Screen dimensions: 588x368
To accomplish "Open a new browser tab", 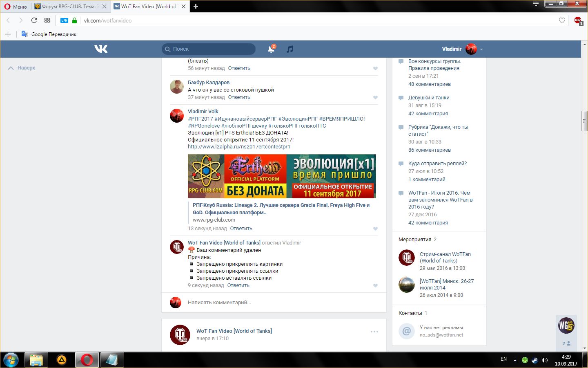I will pyautogui.click(x=196, y=7).
